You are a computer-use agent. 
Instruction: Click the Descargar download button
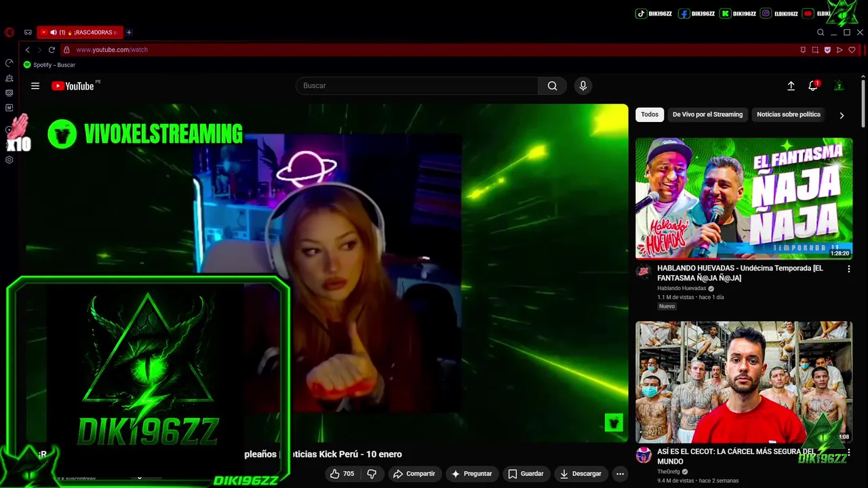580,474
